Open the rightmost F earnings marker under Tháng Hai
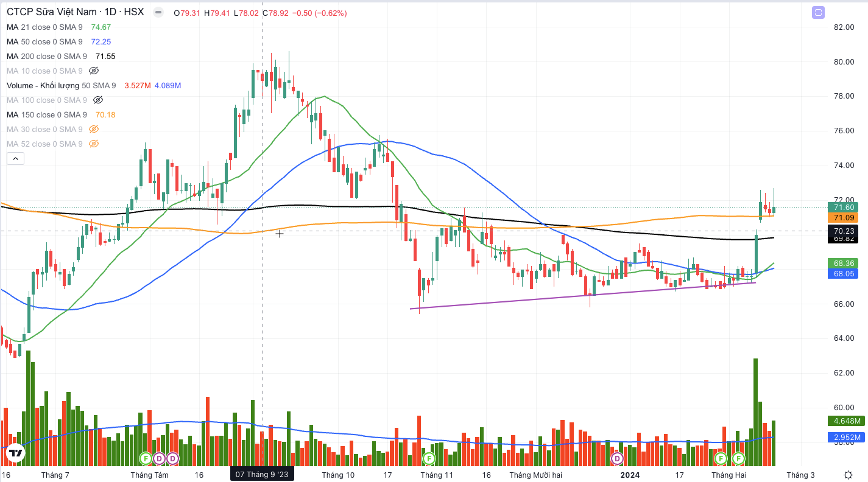Viewport: 868px width, 482px height. click(739, 458)
